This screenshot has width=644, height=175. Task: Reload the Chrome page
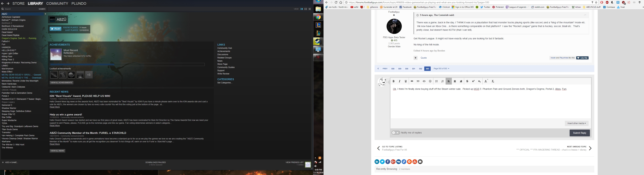coord(336,3)
